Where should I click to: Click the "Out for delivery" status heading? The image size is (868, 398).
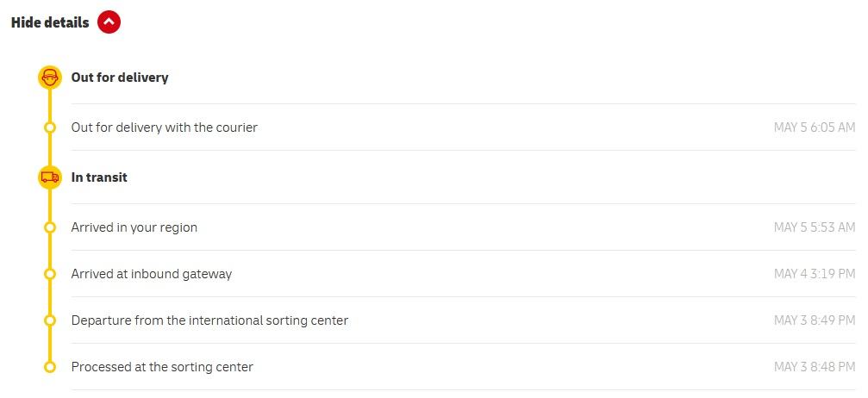point(120,78)
